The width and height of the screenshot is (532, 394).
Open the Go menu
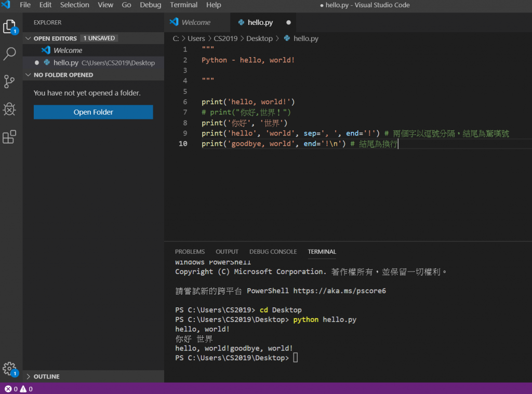click(x=126, y=5)
